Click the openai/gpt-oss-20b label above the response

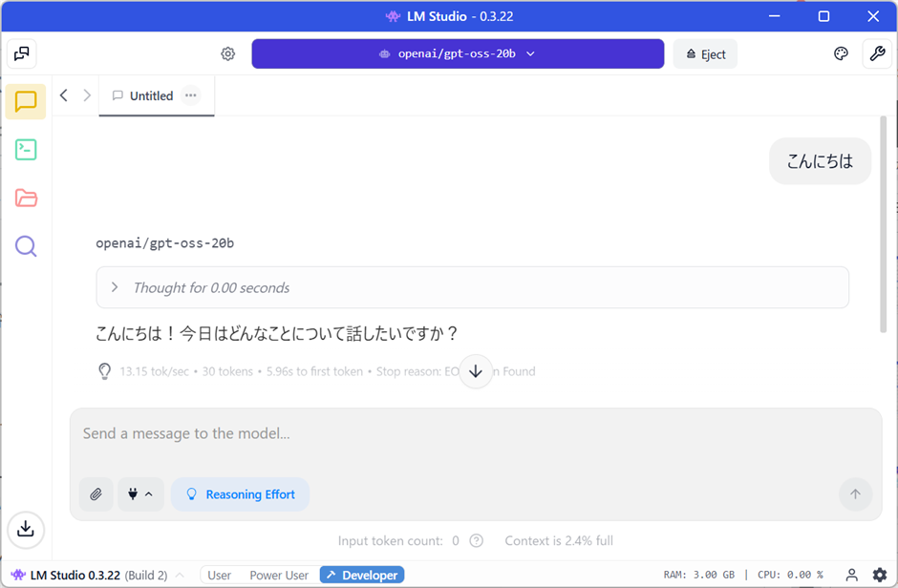tap(165, 243)
